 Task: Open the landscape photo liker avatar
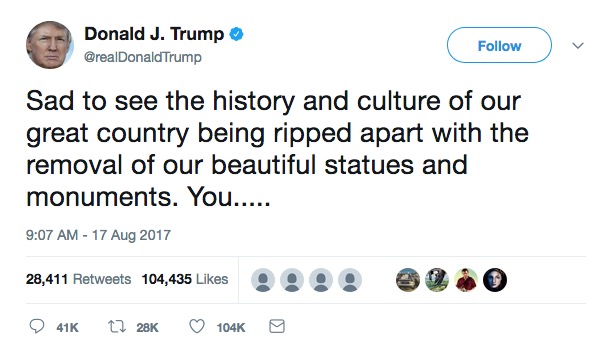408,280
